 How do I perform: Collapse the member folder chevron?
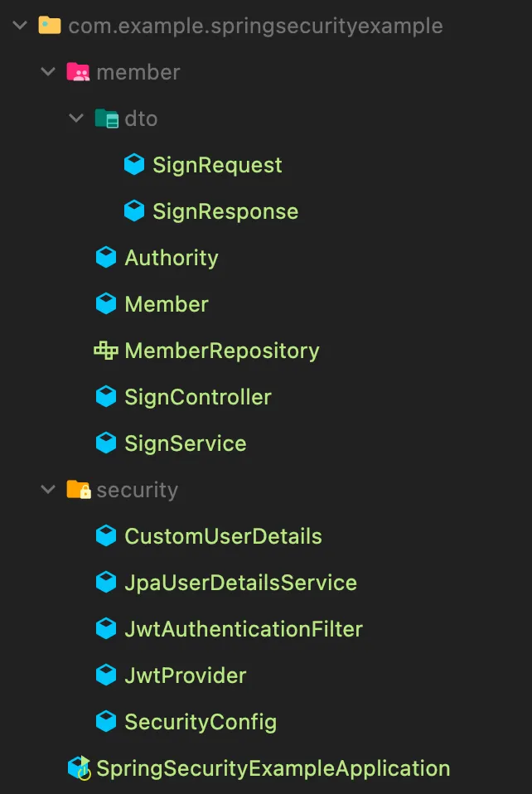click(x=48, y=72)
